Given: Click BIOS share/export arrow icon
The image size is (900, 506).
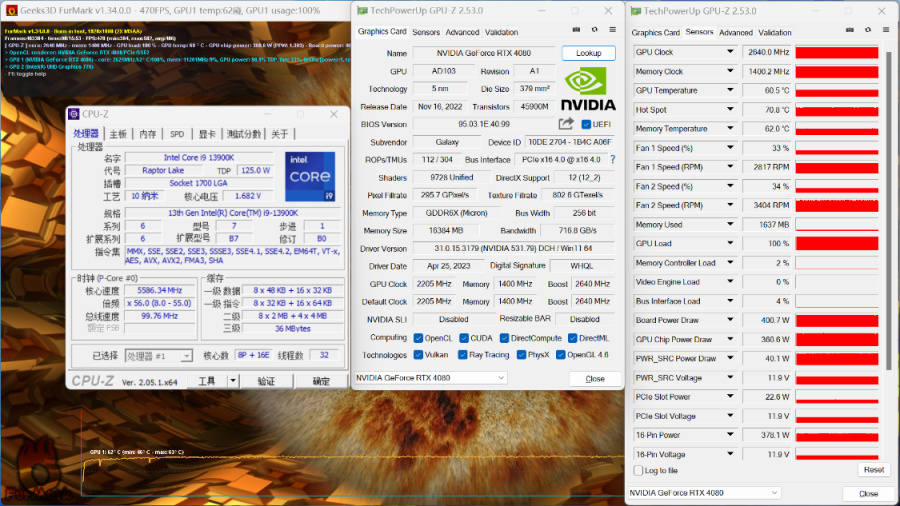Looking at the screenshot, I should tap(566, 124).
